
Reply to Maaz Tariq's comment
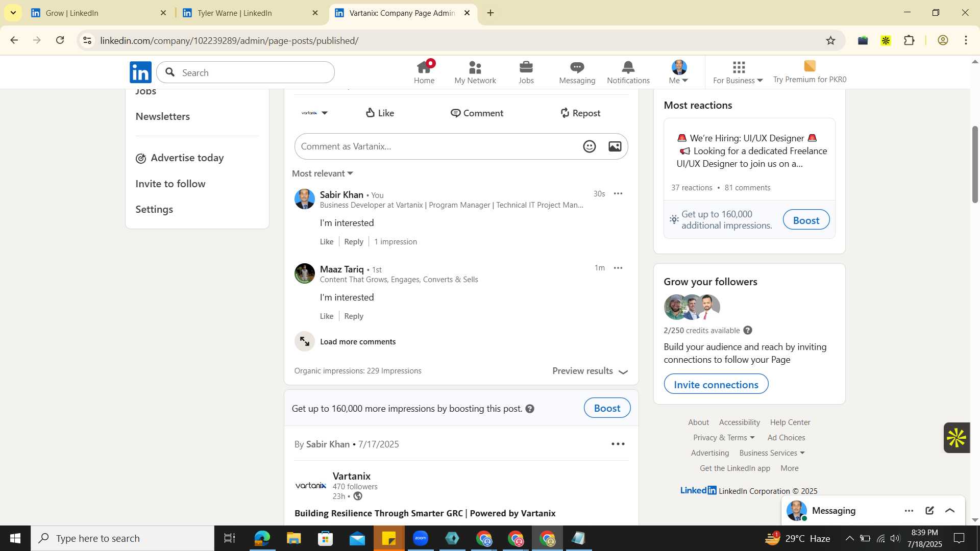(x=354, y=316)
